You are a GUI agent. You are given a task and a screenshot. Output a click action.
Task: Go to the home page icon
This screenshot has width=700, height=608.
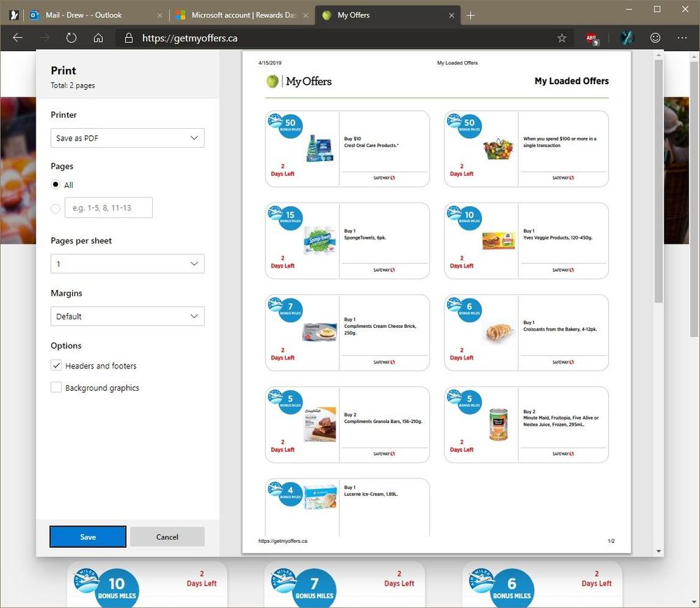(x=98, y=38)
